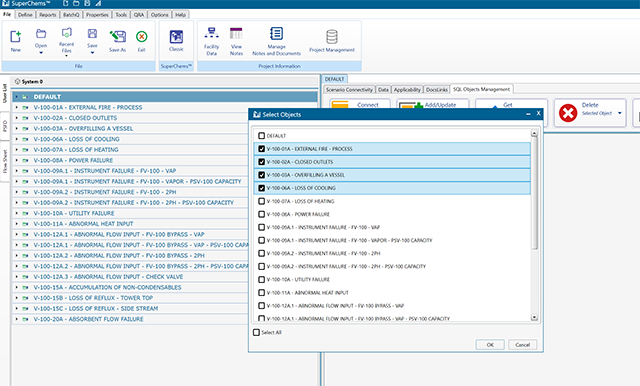Image resolution: width=640 pixels, height=386 pixels.
Task: Open the QRA ribbon tab
Action: (139, 15)
